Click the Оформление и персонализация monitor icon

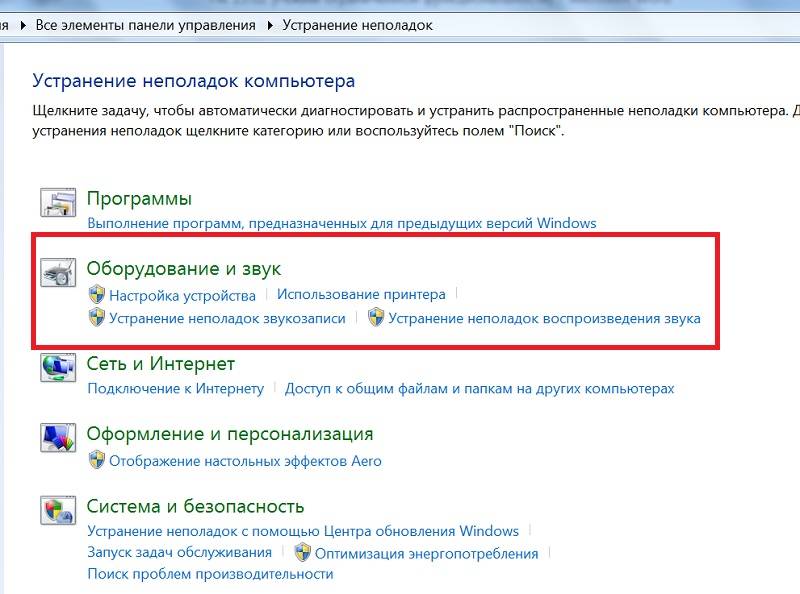(57, 438)
